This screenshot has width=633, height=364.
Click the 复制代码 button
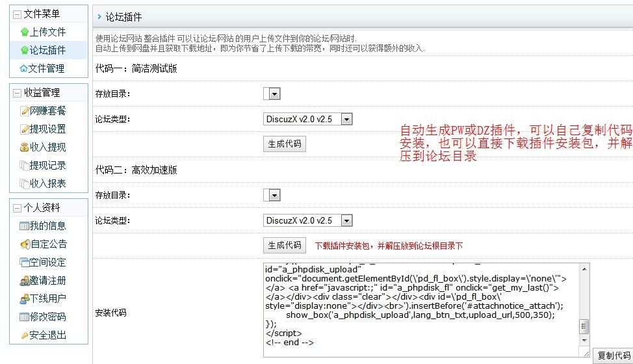(614, 356)
